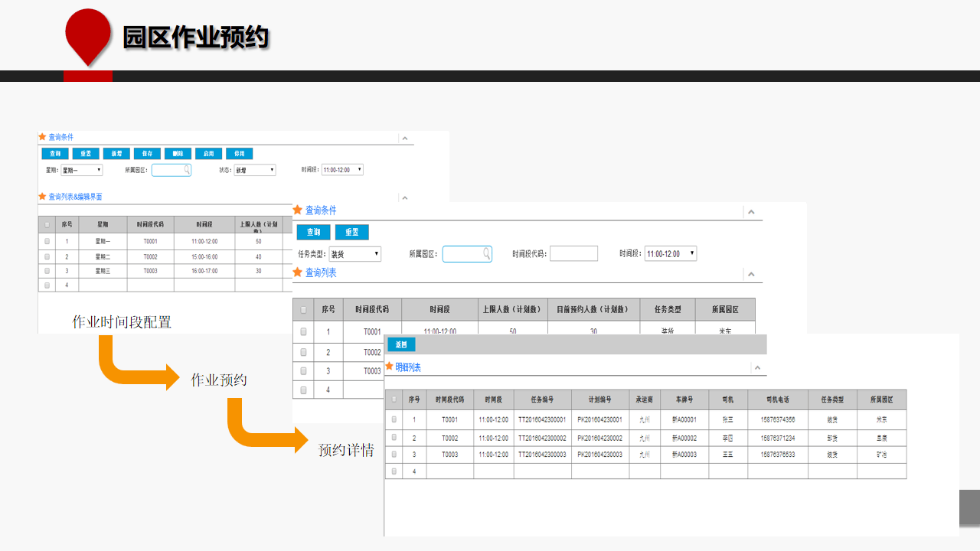Viewport: 980px width, 551px height.
Task: Click the 司机电话 column header
Action: (x=778, y=399)
